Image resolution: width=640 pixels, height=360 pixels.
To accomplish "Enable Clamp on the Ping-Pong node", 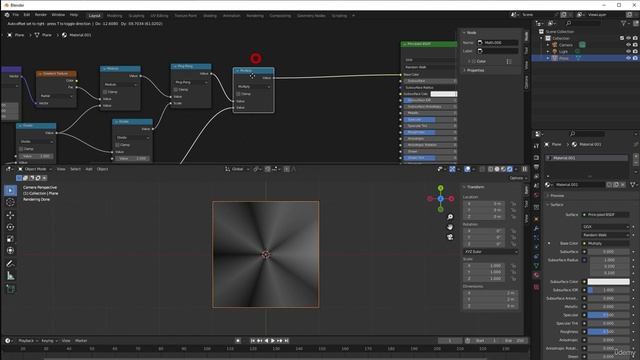I will coord(176,89).
